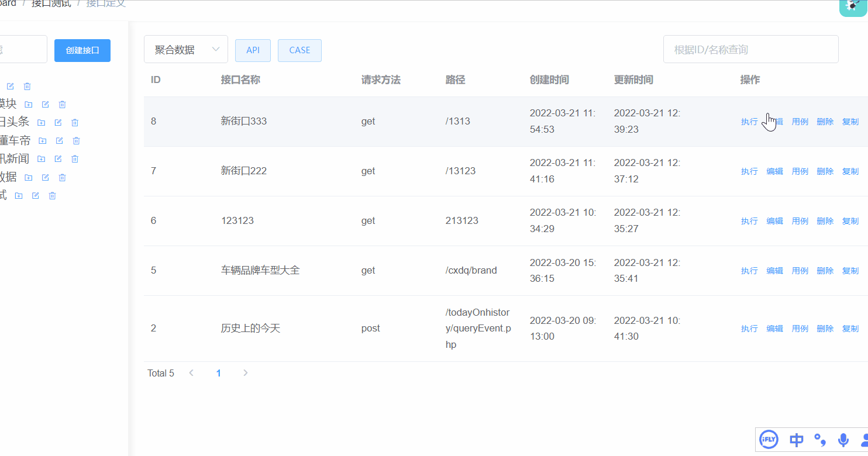This screenshot has width=868, height=456.
Task: Click add-folder icon beside 日头条 module
Action: [x=41, y=123]
